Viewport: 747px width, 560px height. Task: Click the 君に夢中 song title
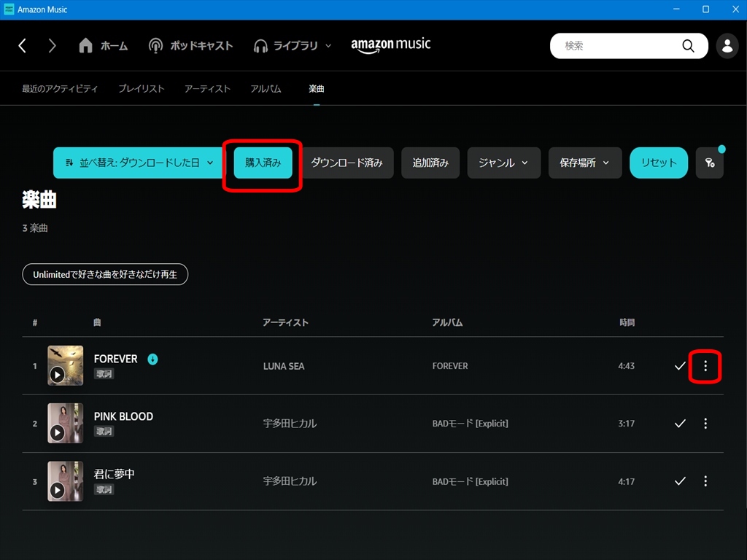pyautogui.click(x=115, y=474)
